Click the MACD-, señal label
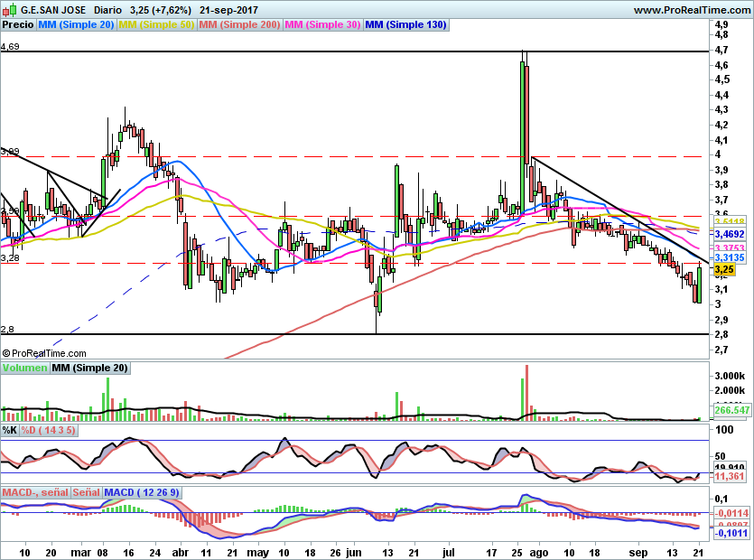754x560 pixels. (35, 492)
